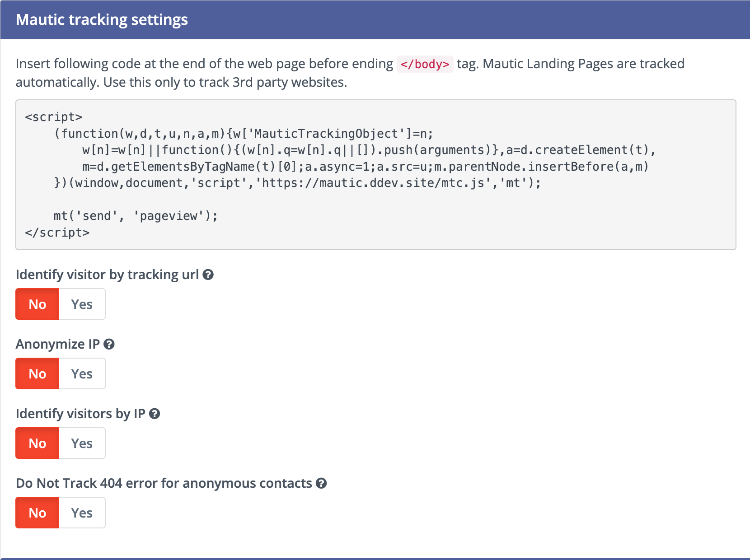Viewport: 750px width, 560px height.
Task: Click the Identify visitors by IP label text
Action: tap(80, 414)
